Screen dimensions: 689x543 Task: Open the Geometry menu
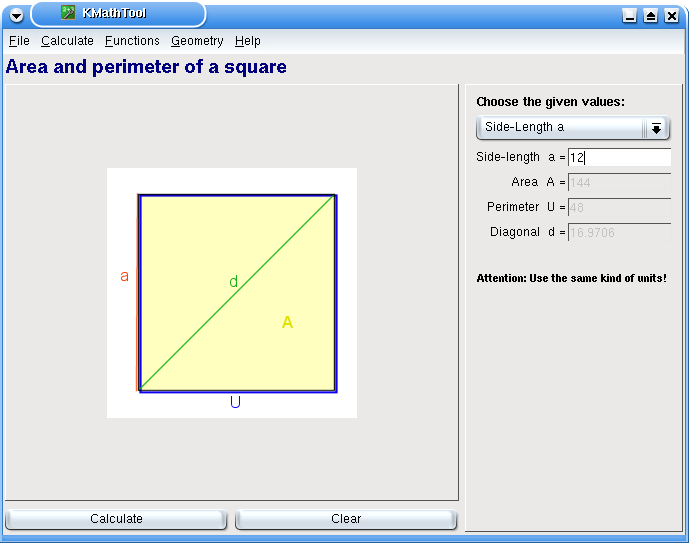[197, 41]
